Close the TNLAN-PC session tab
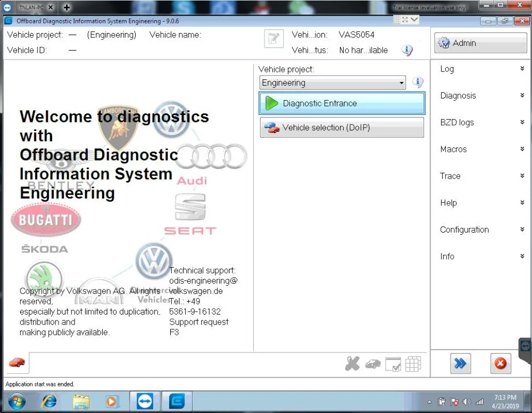 tap(51, 7)
